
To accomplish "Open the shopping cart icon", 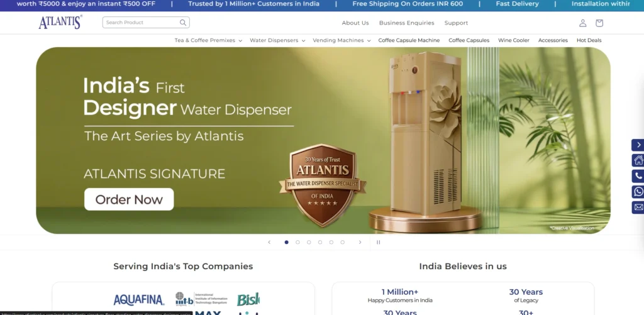I will [x=599, y=23].
